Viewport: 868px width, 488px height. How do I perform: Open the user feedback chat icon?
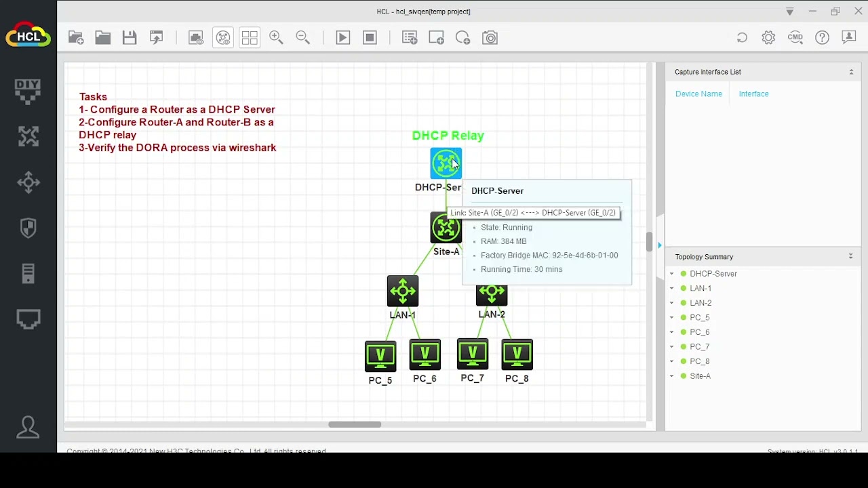pos(849,38)
